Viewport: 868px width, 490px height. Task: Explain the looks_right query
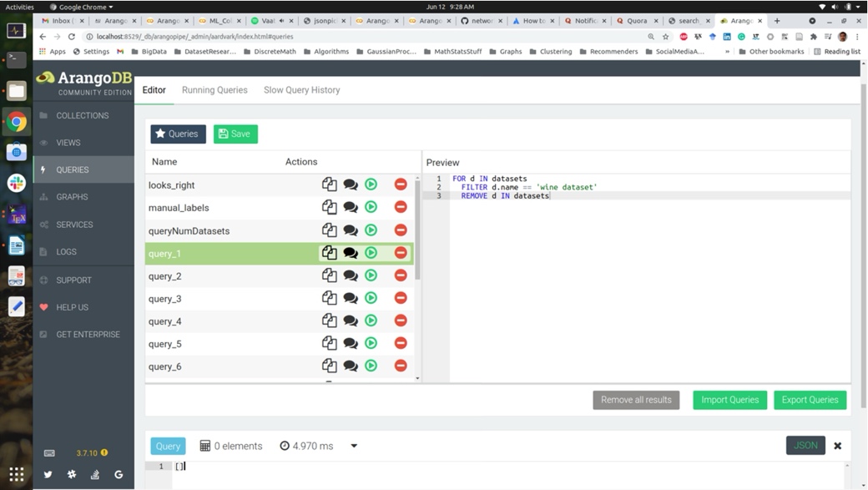(x=351, y=184)
